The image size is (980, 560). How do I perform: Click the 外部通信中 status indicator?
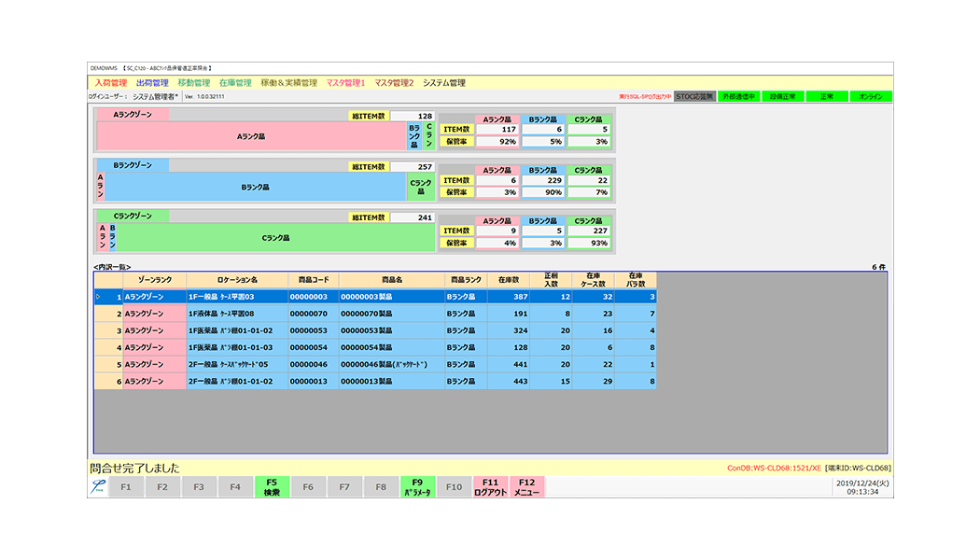pos(739,97)
